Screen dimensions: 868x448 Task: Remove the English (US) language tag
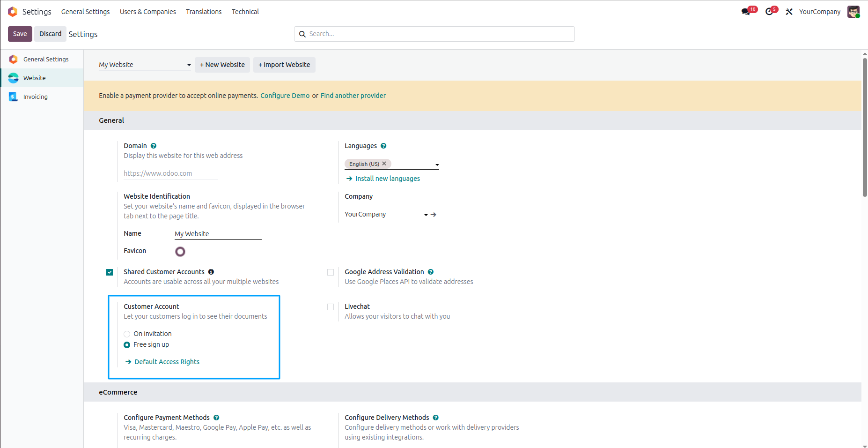(x=384, y=164)
